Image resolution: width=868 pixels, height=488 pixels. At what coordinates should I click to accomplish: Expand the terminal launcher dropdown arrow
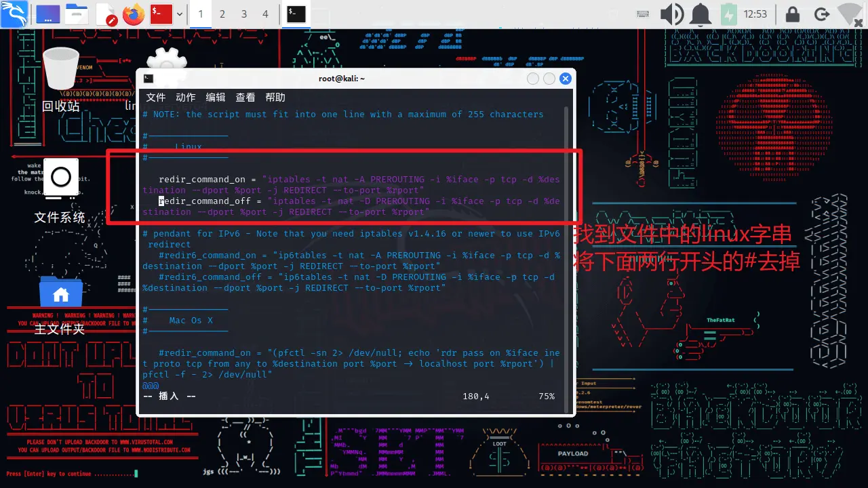[x=180, y=14]
